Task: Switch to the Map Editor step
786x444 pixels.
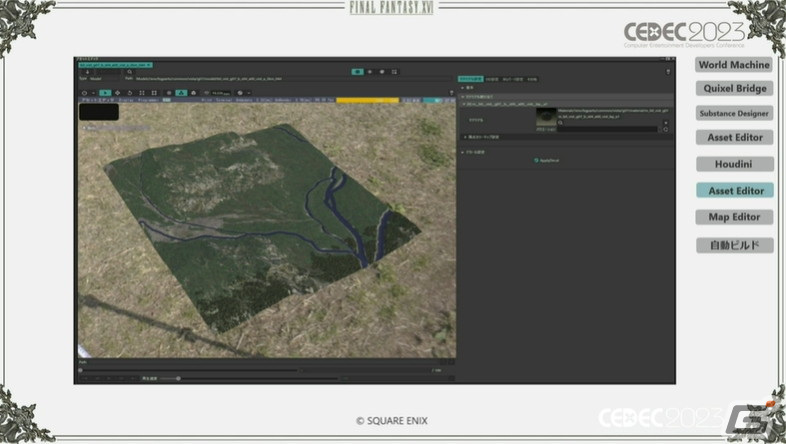Action: [x=734, y=217]
